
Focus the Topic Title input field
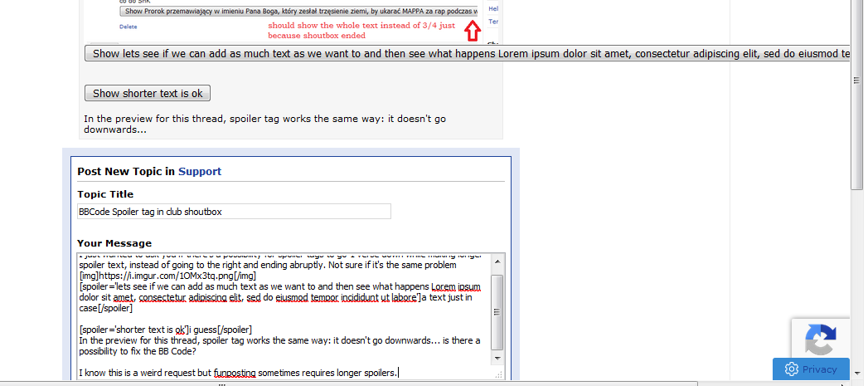point(234,212)
